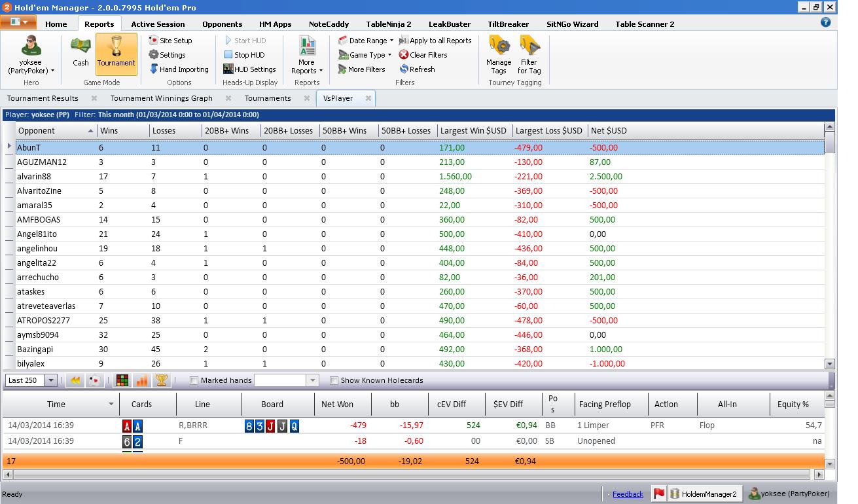Open the Home ribbon tab
The width and height of the screenshot is (858, 504).
(56, 24)
